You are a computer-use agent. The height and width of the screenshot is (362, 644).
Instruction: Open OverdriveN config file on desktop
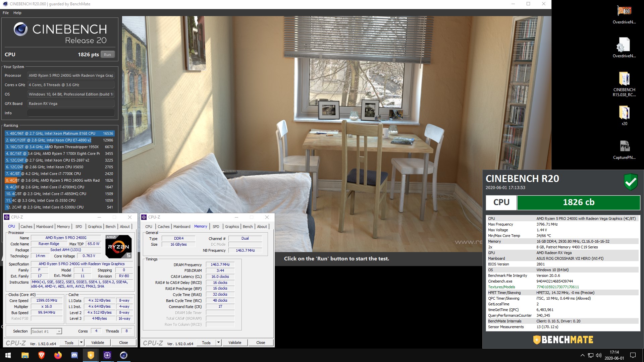(x=624, y=45)
